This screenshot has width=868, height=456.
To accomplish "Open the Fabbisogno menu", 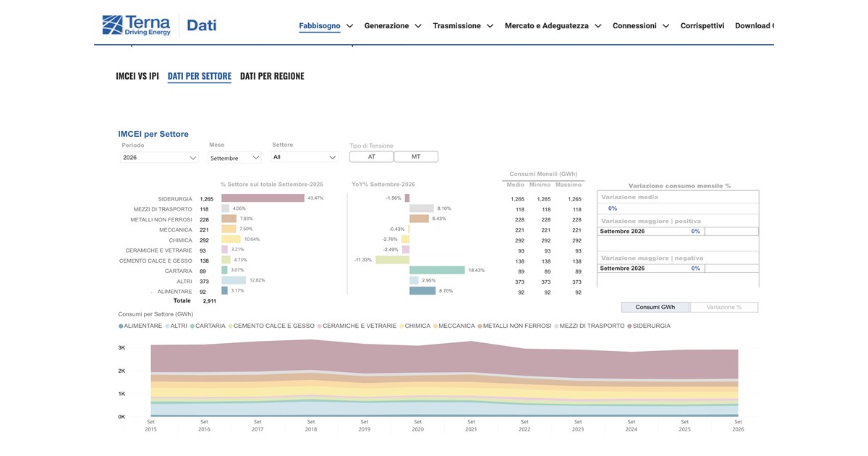I will tap(320, 26).
